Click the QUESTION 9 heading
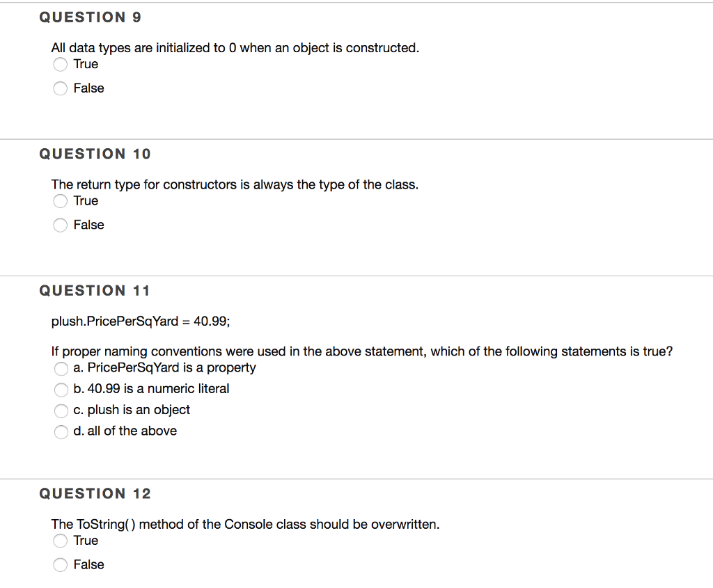713x588 pixels. point(90,17)
